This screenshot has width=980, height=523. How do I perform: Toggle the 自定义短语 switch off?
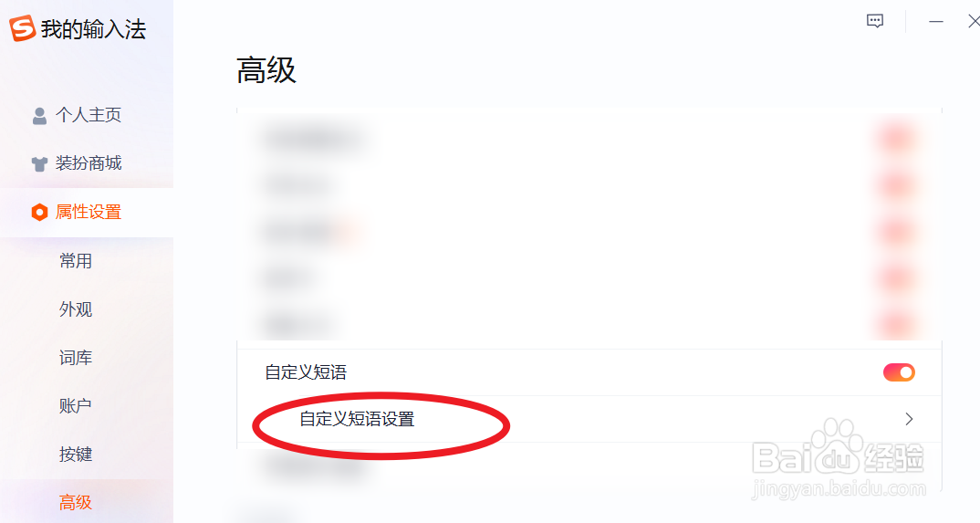(899, 372)
